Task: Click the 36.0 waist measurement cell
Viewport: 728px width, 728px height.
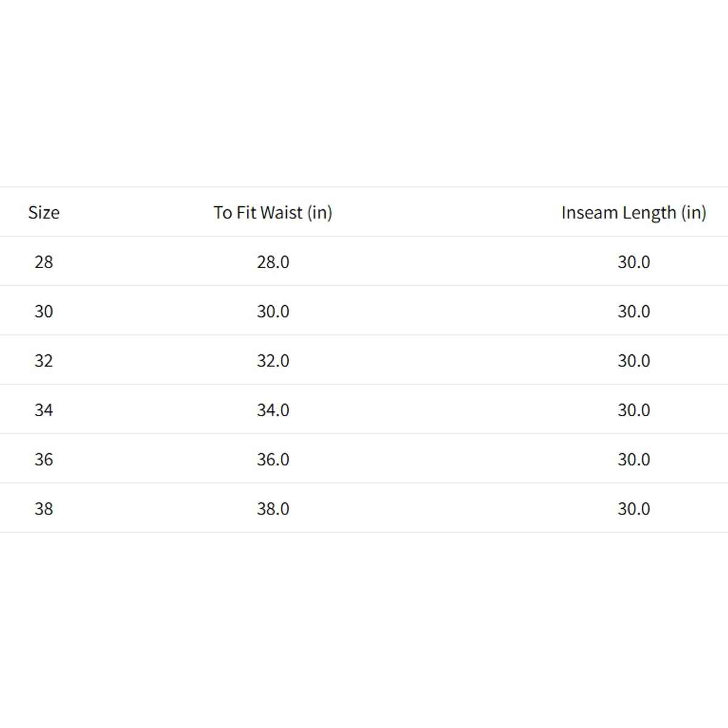Action: pyautogui.click(x=272, y=459)
